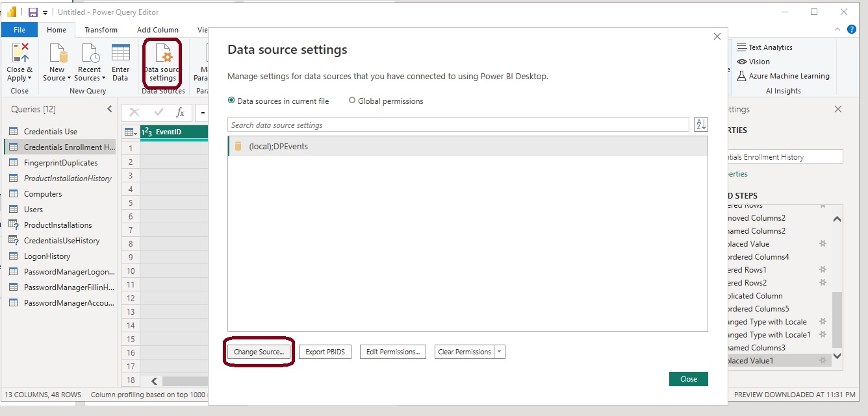Click the search data source settings field
The height and width of the screenshot is (416, 868).
(x=458, y=125)
